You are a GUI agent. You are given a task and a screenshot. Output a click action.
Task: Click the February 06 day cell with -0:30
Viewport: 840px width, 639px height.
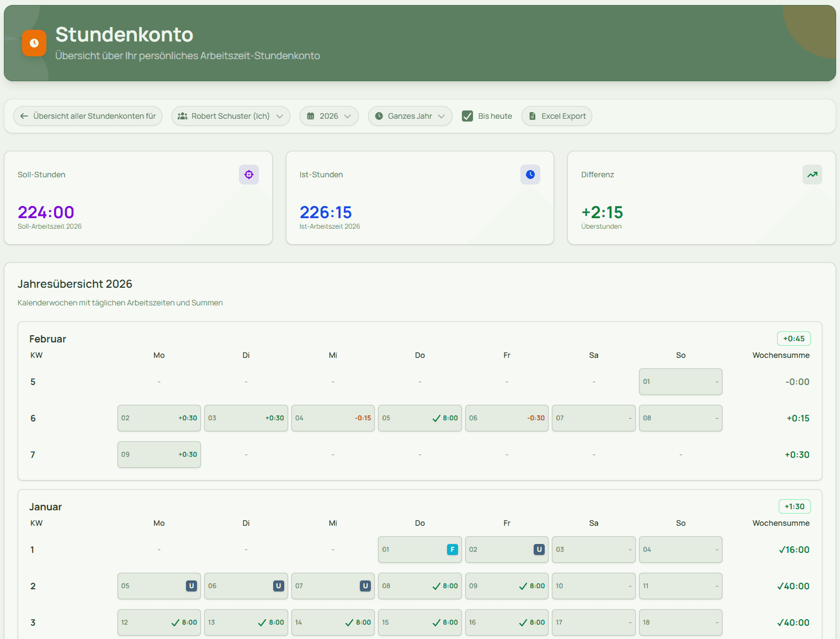[x=507, y=418]
